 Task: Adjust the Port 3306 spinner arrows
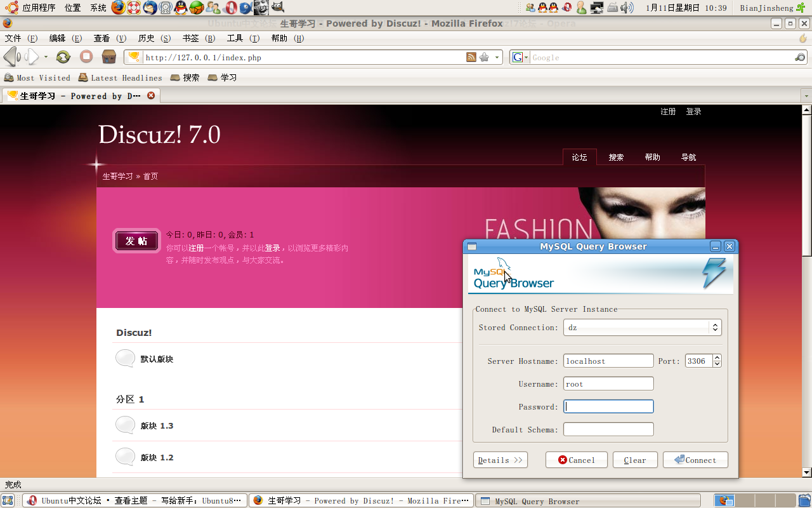pos(717,361)
